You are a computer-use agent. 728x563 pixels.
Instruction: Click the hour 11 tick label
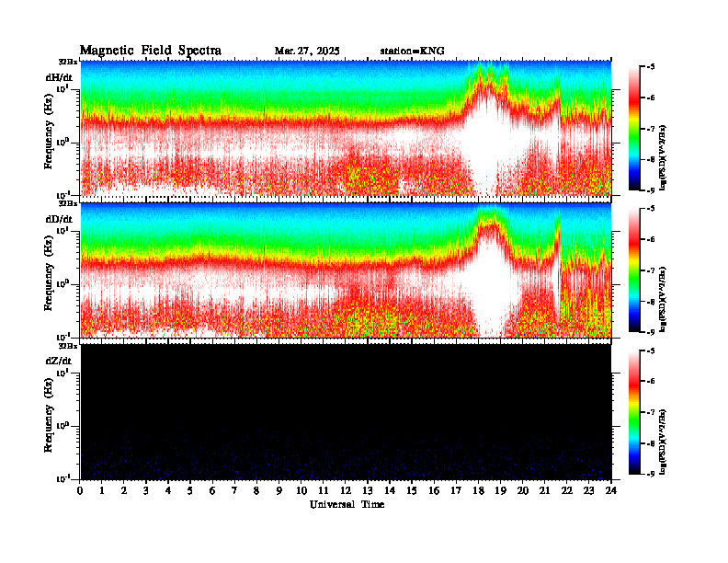pyautogui.click(x=324, y=490)
